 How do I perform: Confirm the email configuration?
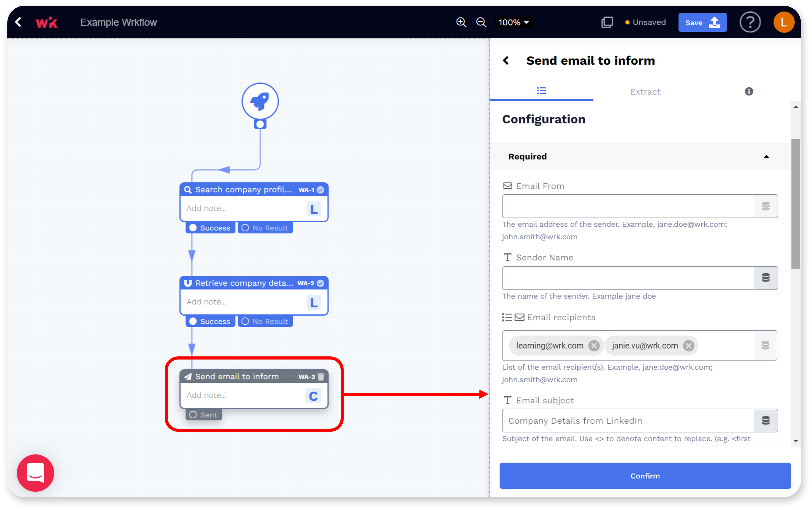[x=645, y=476]
